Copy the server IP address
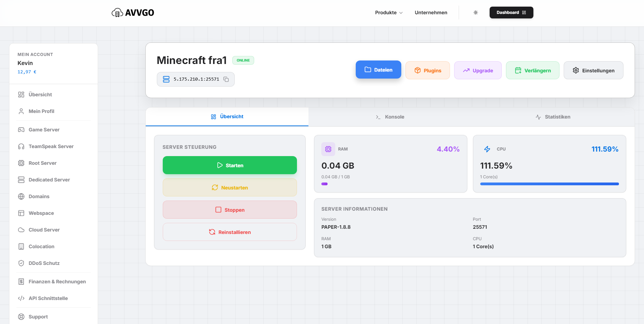 (x=226, y=79)
